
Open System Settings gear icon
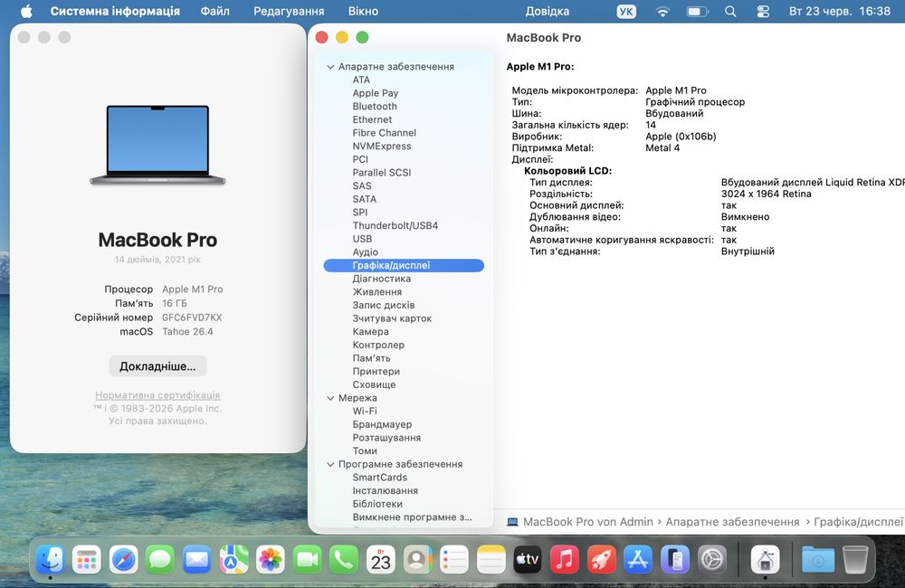point(711,559)
